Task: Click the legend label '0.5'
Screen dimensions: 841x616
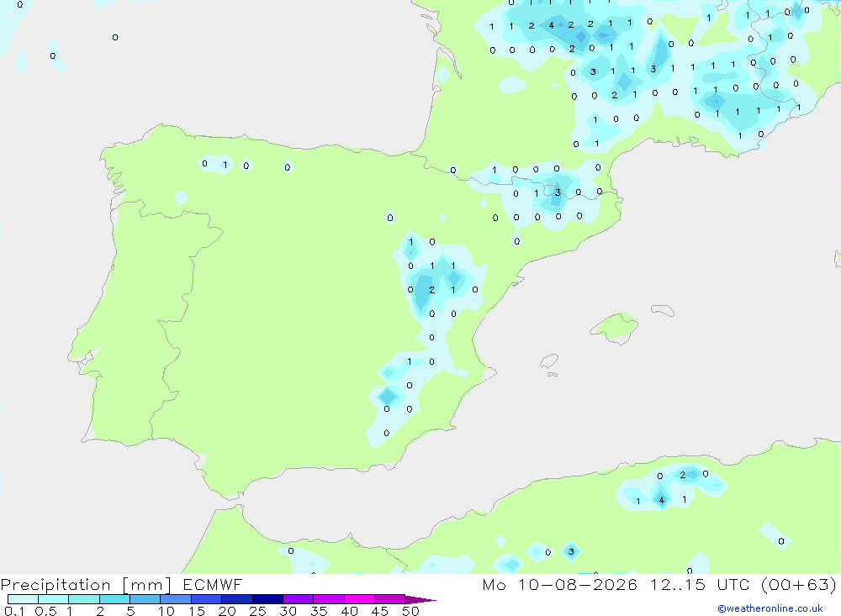Action: [x=45, y=611]
